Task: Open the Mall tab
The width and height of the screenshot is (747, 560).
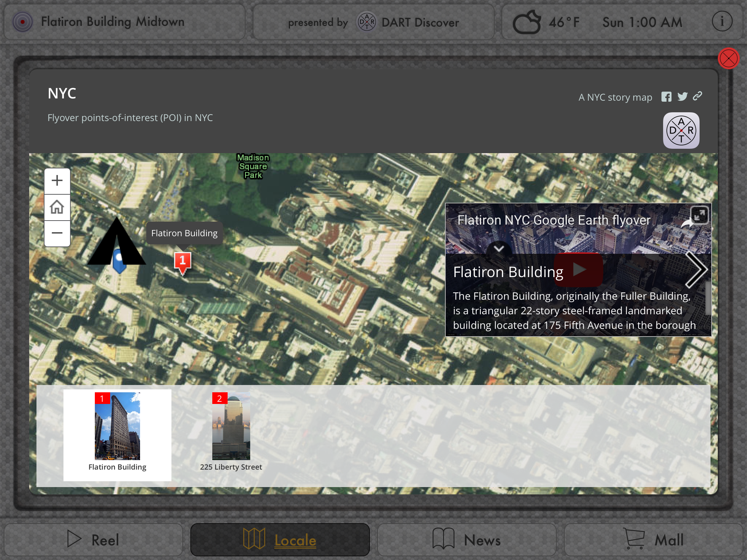Action: (653, 540)
